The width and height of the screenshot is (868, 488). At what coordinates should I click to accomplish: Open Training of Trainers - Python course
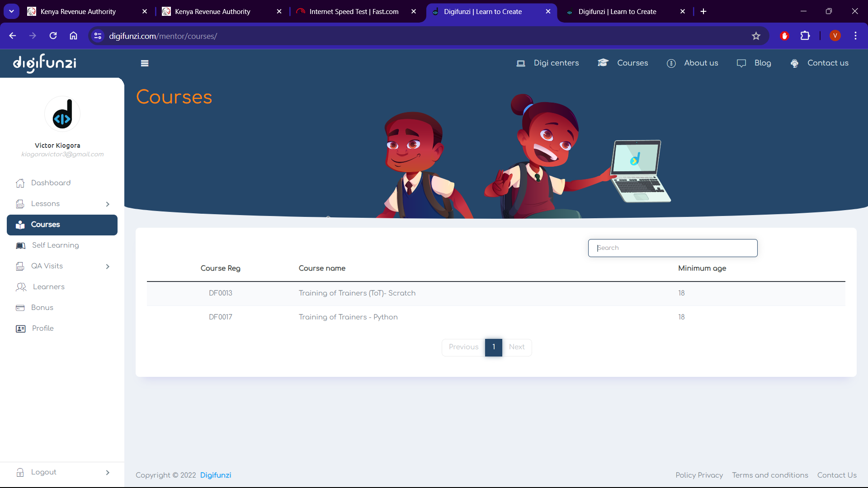click(x=348, y=317)
